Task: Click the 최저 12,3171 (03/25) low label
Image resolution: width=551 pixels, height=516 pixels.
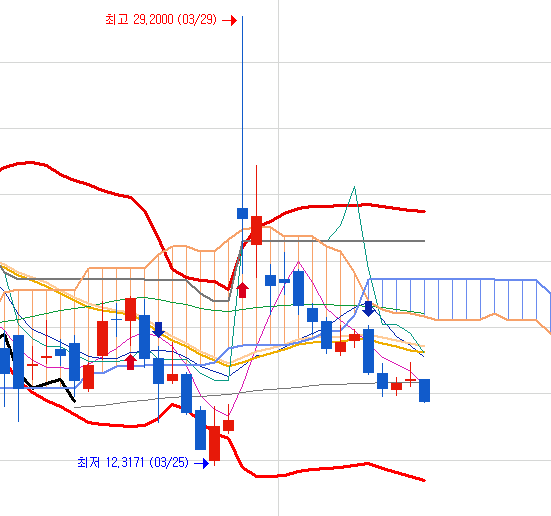Action: [133, 462]
